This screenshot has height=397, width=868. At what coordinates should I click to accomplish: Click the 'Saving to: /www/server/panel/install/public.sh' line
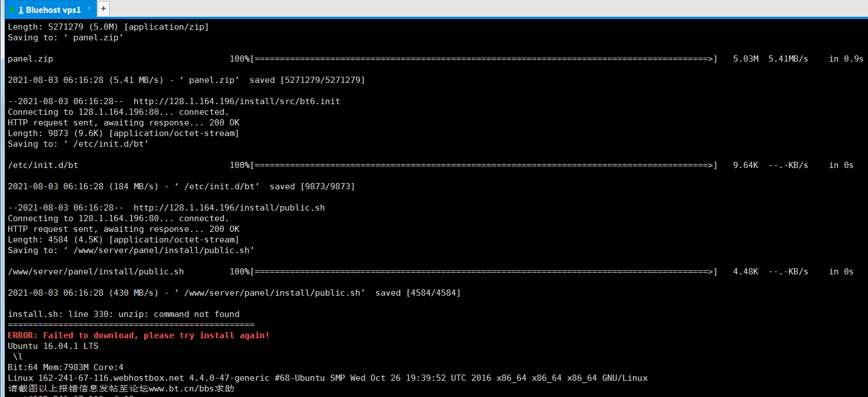[131, 250]
